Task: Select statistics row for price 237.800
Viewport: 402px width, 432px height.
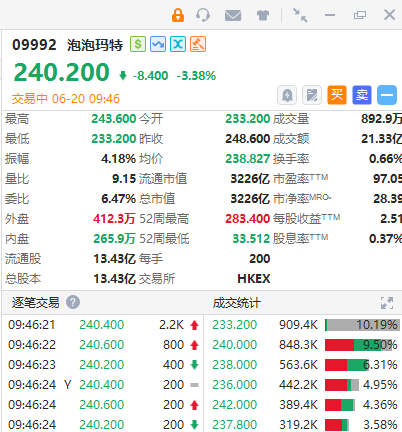Action: coord(303,425)
